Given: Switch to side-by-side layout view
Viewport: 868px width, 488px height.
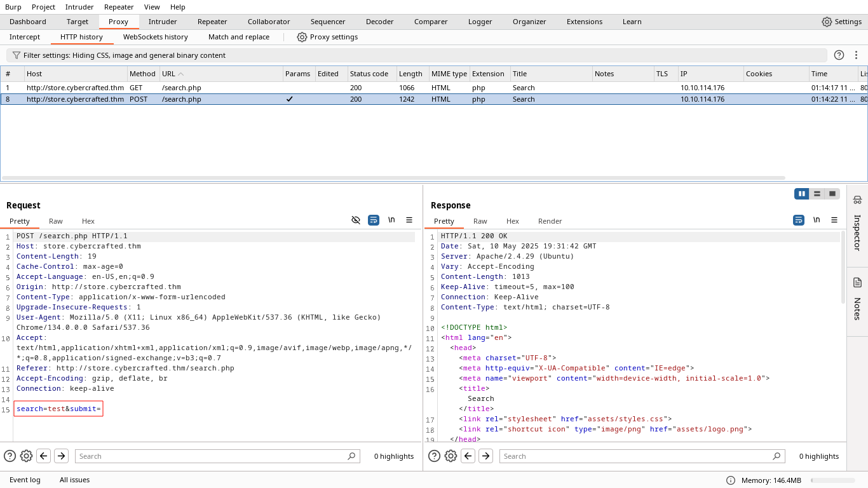Looking at the screenshot, I should coord(802,194).
